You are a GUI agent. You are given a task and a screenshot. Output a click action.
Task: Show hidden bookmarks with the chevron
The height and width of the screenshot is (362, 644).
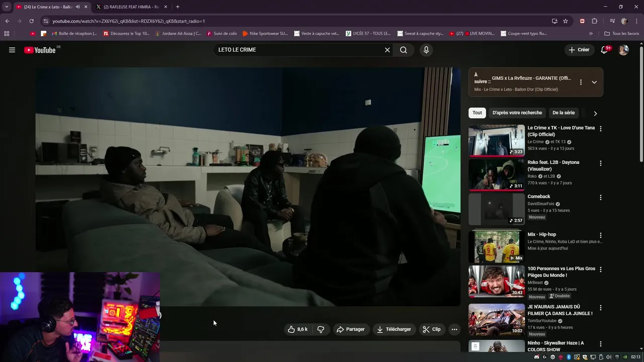[x=591, y=34]
